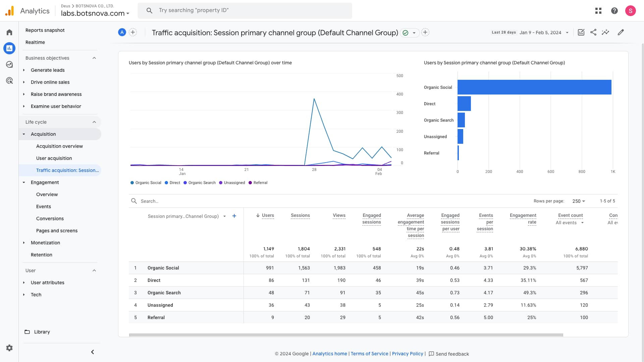Click the share report icon
The width and height of the screenshot is (644, 362).
pos(593,32)
